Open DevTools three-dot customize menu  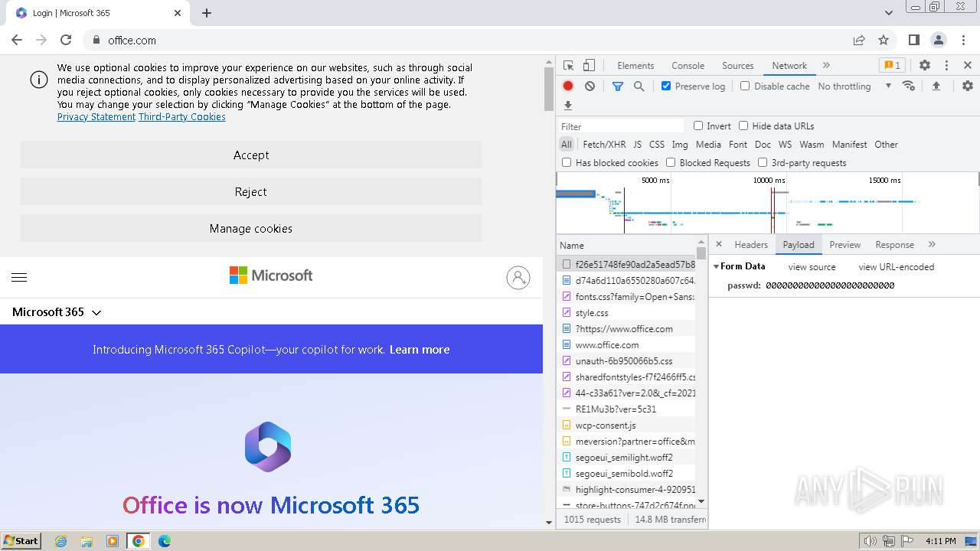[x=946, y=66]
